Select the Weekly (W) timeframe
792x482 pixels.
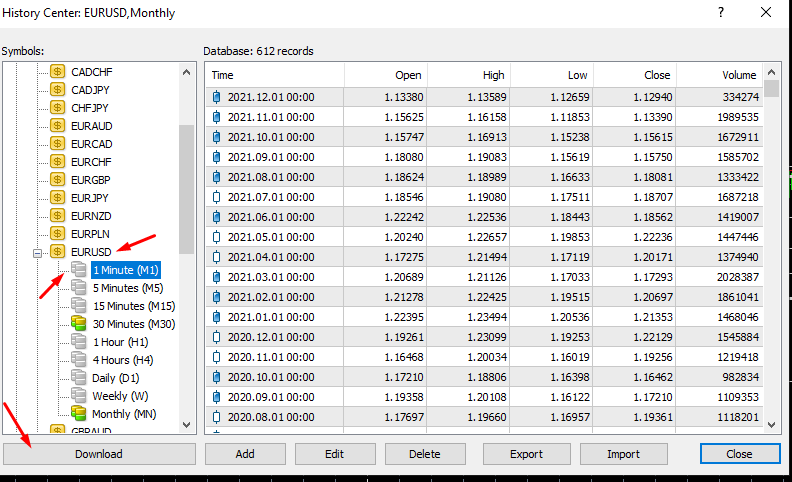click(120, 396)
